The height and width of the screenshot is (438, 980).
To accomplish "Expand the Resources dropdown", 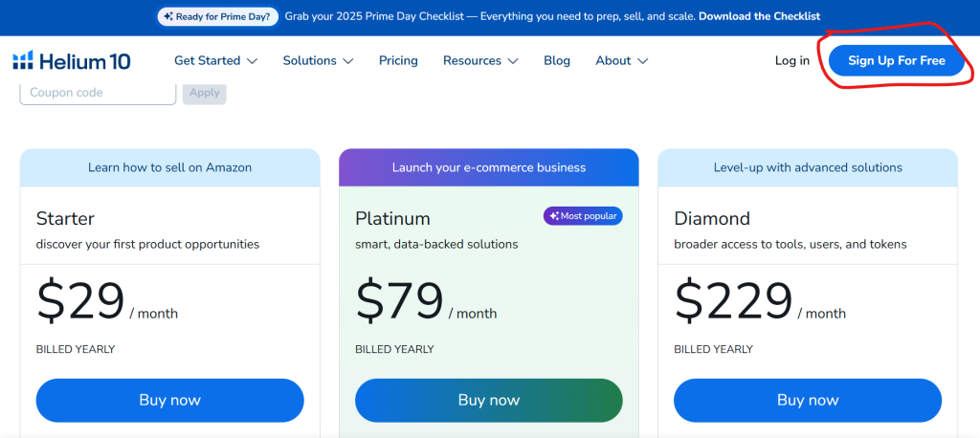I will [480, 60].
